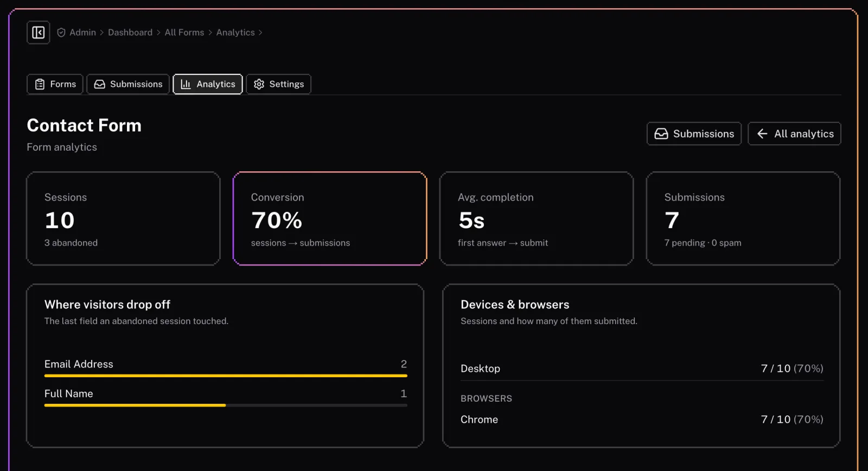The height and width of the screenshot is (471, 868).
Task: Select the Analytics tab
Action: 208,84
